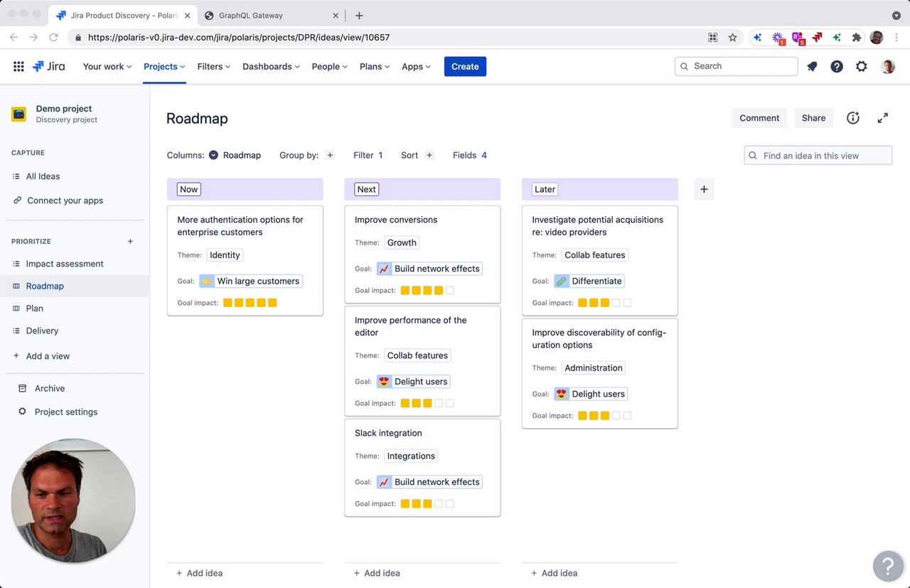Open the Filters dropdown in top navigation
910x588 pixels.
pyautogui.click(x=213, y=67)
